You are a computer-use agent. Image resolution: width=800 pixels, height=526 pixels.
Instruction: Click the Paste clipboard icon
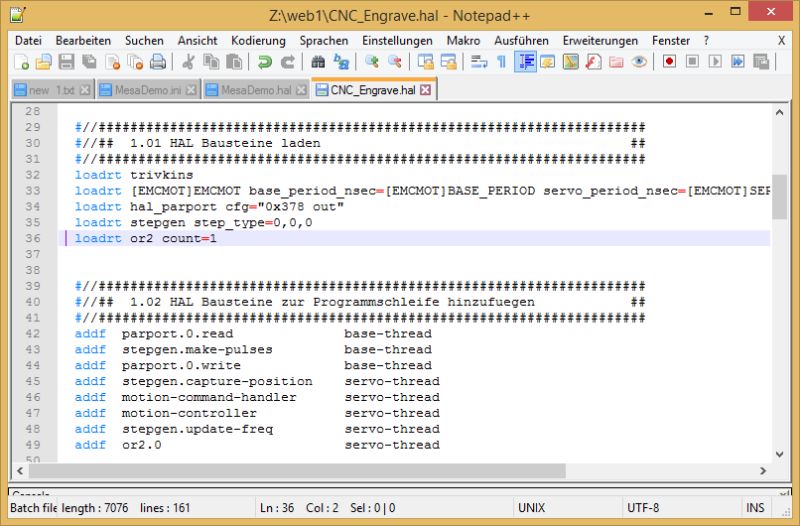pyautogui.click(x=234, y=62)
